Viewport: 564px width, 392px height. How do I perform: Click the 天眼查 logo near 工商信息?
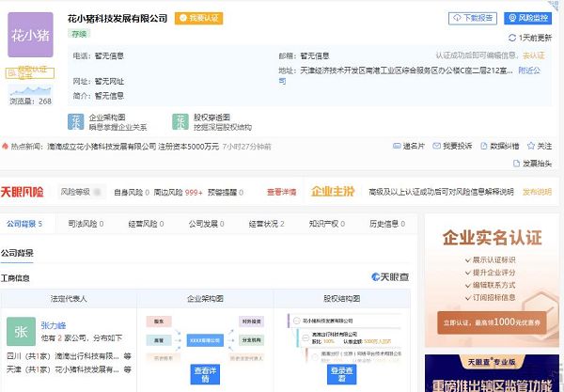390,277
